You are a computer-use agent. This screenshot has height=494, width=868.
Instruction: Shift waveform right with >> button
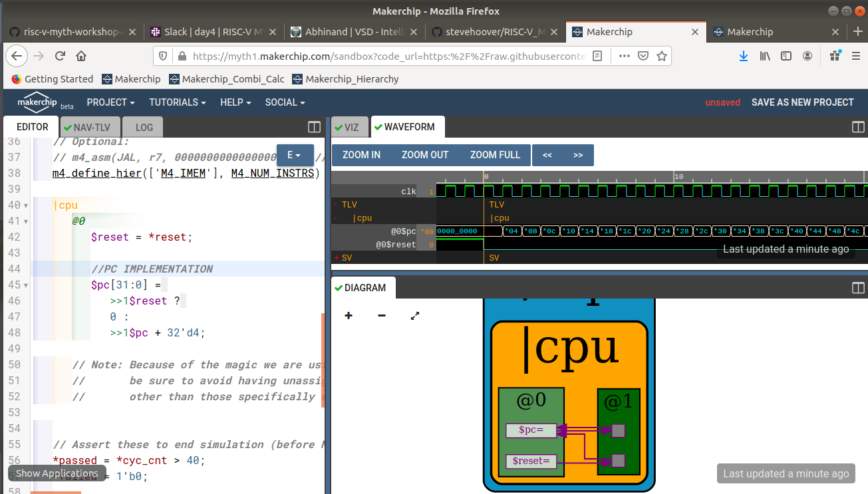pos(578,155)
